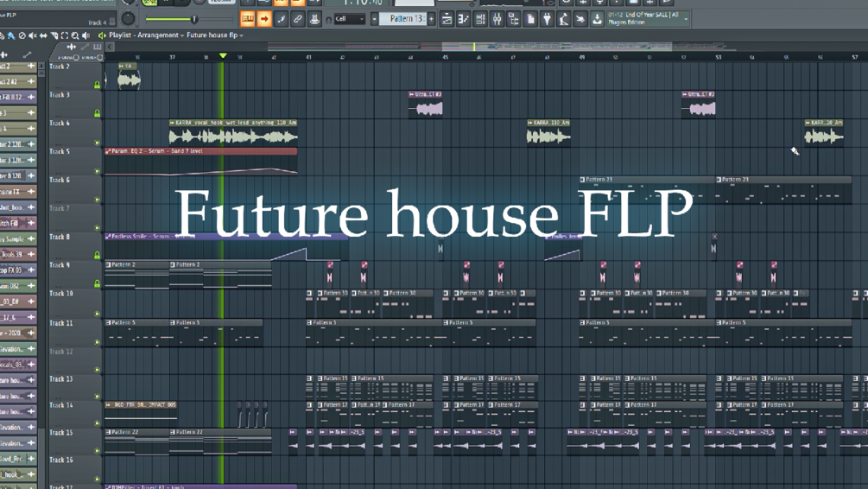The height and width of the screenshot is (489, 868).
Task: Click the paint bucket tool in playlist toolbar
Action: click(11, 35)
